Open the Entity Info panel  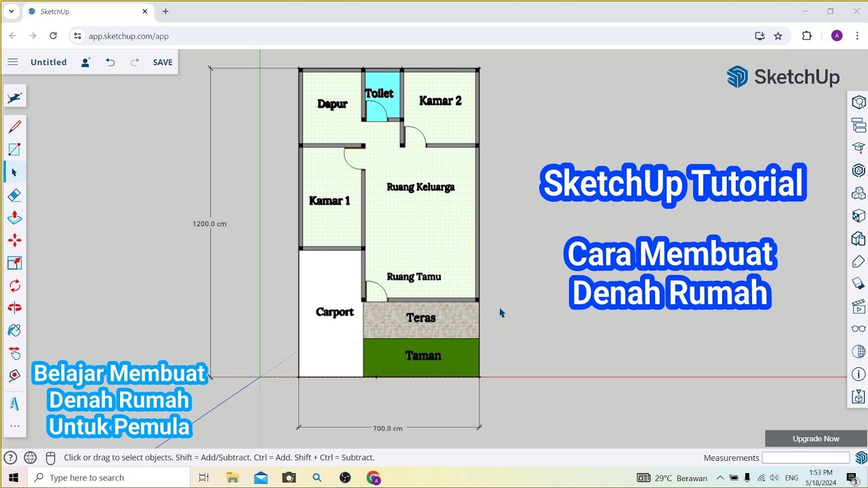(x=859, y=102)
